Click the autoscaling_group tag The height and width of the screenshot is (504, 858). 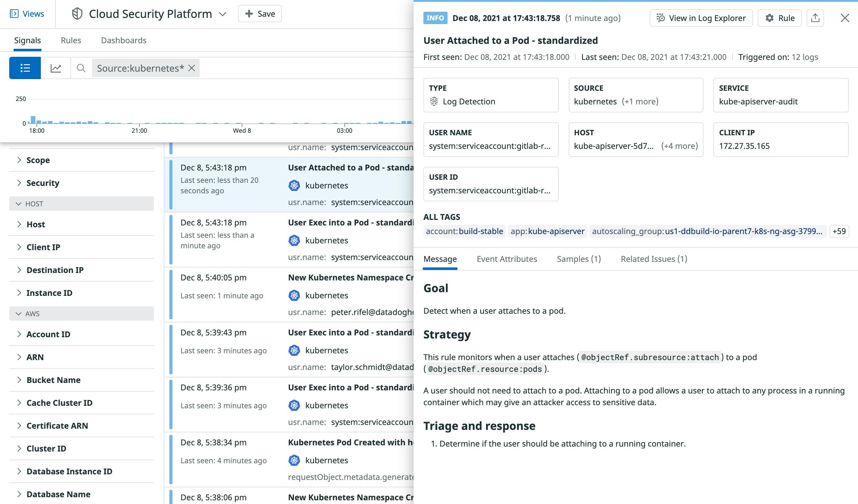click(x=707, y=231)
